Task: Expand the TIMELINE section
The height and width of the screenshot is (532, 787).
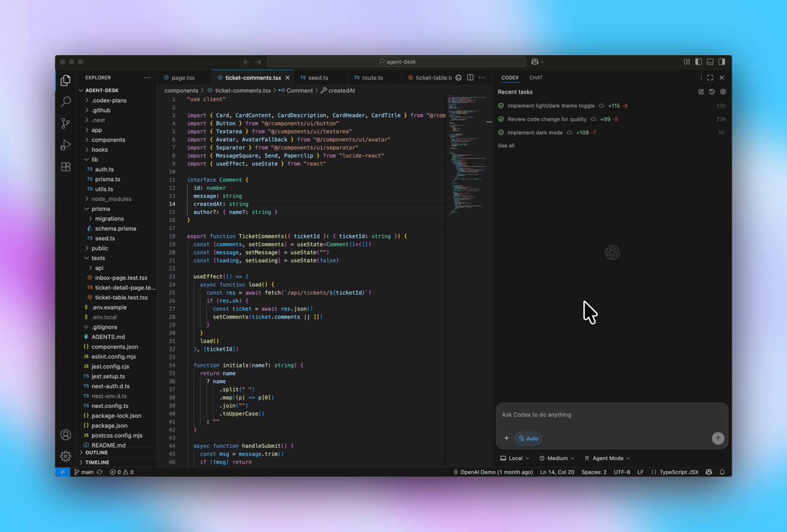Action: pos(97,462)
